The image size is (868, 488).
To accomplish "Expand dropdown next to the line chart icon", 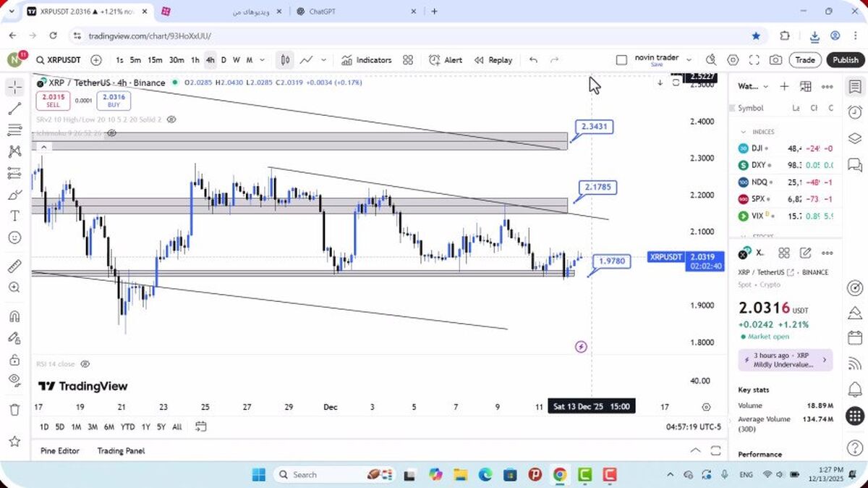I will (x=323, y=60).
